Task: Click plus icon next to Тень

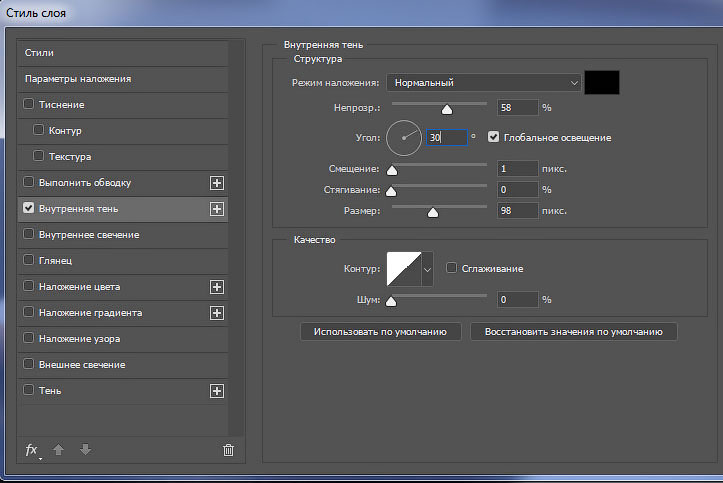Action: point(217,391)
